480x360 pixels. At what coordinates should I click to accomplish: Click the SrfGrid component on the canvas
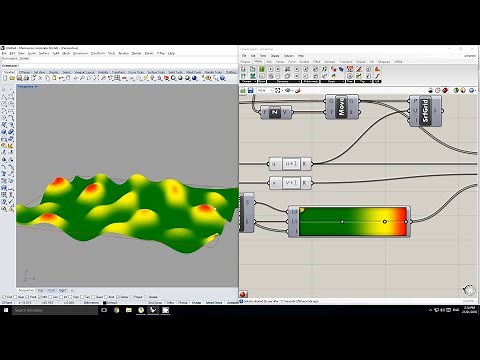(425, 111)
